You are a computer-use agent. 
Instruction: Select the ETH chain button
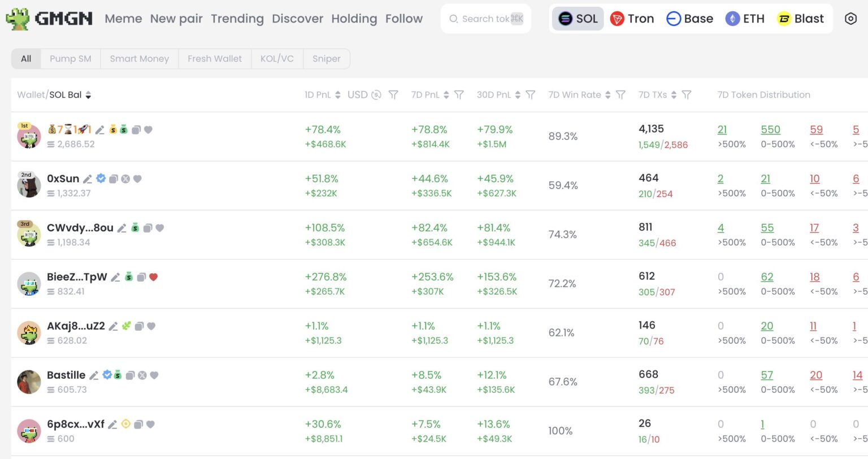tap(745, 19)
